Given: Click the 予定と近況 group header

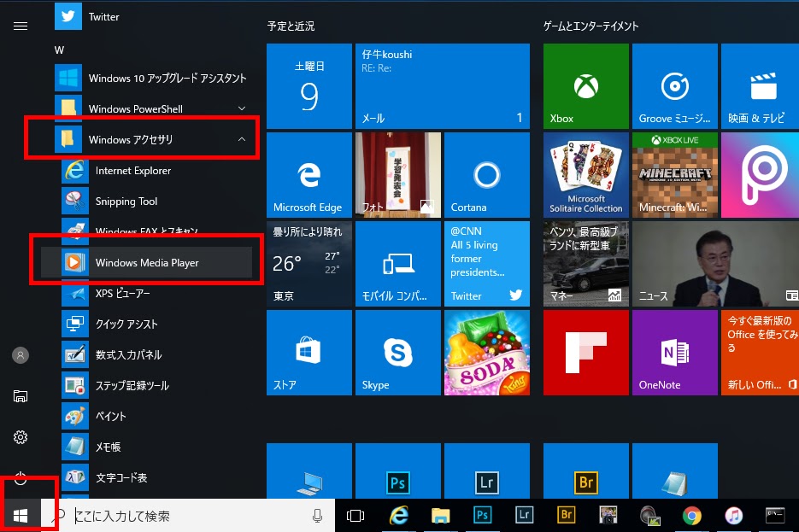Looking at the screenshot, I should (x=291, y=26).
